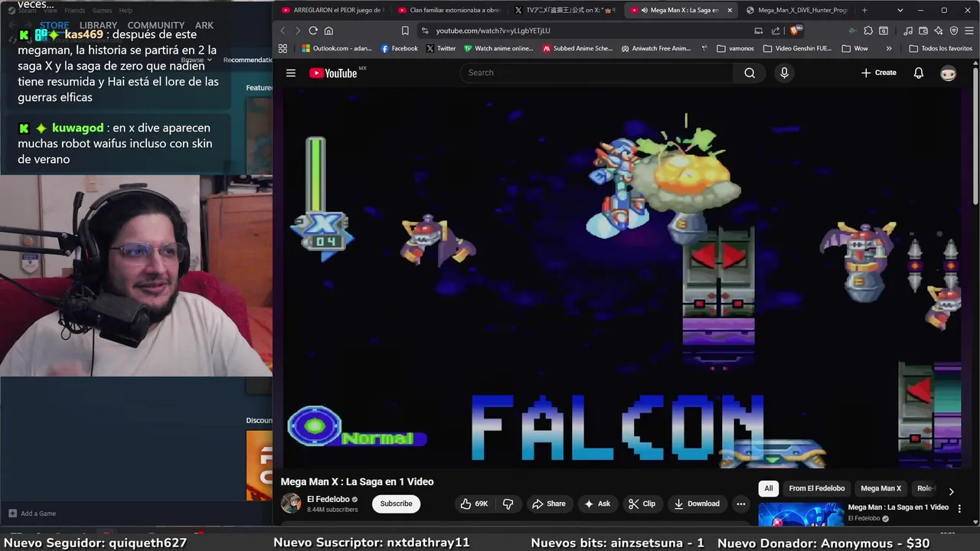Open the YouTube account avatar menu
980x551 pixels.
pos(949,73)
